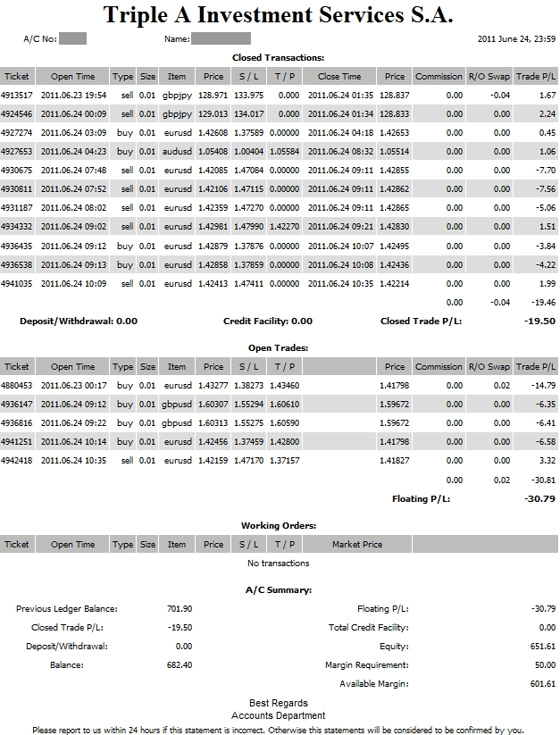Click the Working Orders section heading
This screenshot has width=560, height=735.
(x=279, y=525)
